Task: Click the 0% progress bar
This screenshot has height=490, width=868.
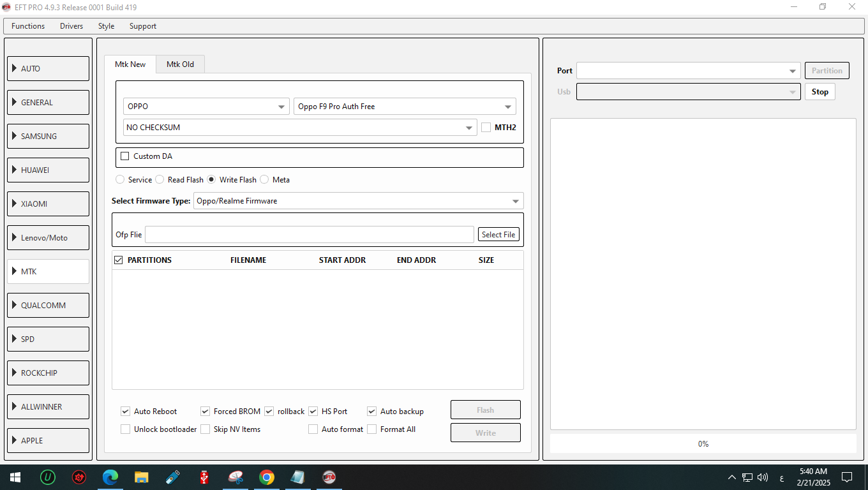Action: (703, 443)
